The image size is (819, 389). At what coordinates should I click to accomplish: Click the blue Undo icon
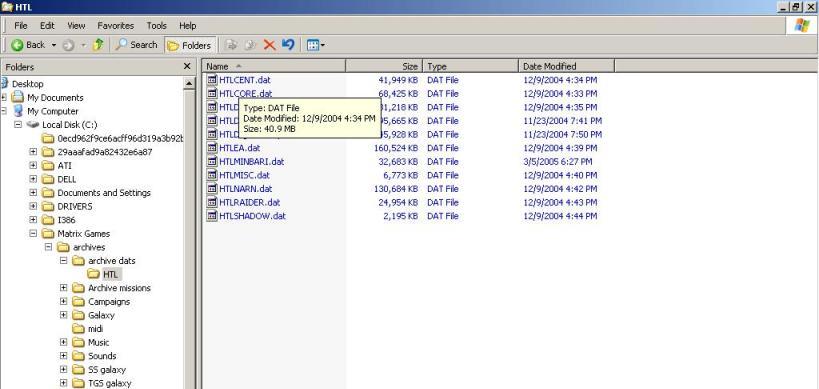[288, 45]
